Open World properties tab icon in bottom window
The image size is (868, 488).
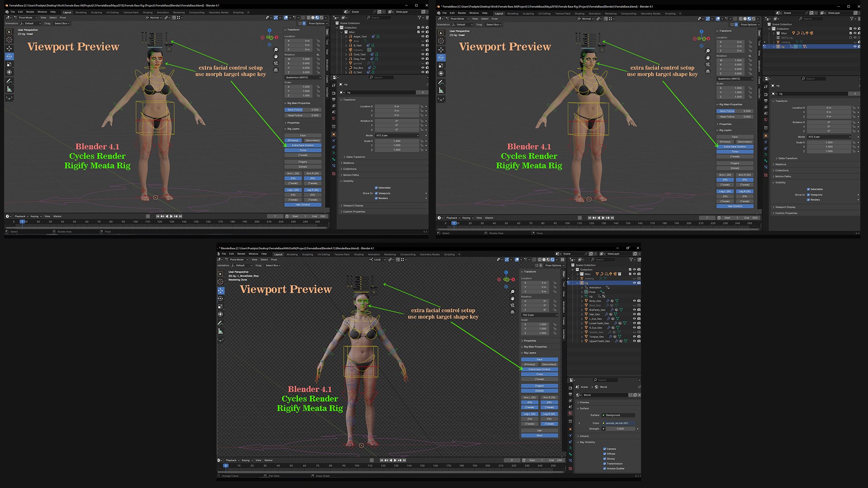click(x=571, y=413)
